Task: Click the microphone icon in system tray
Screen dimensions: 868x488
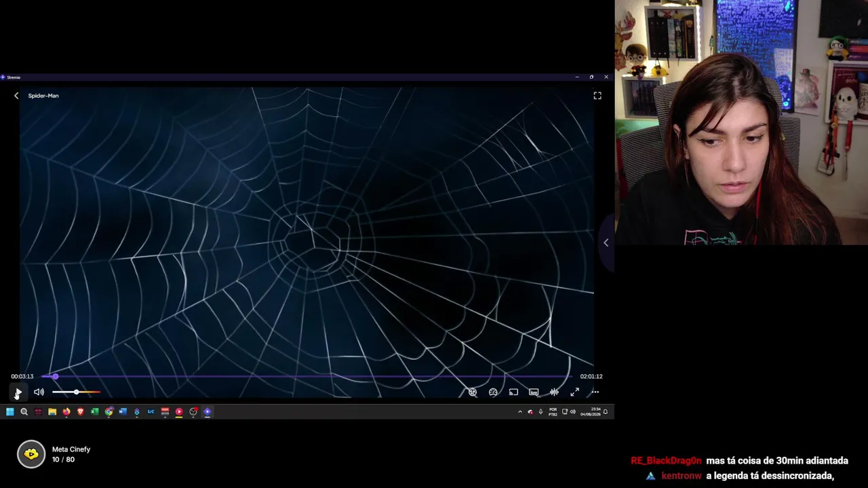Action: pos(540,411)
